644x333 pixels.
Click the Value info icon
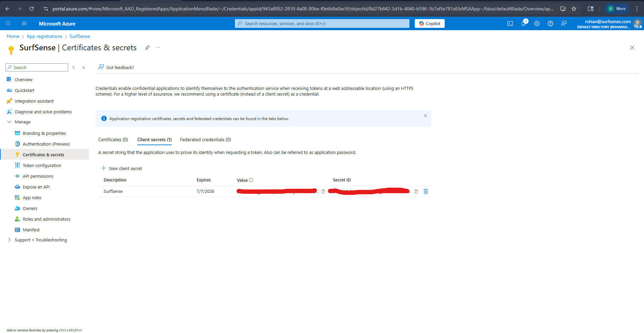click(251, 180)
